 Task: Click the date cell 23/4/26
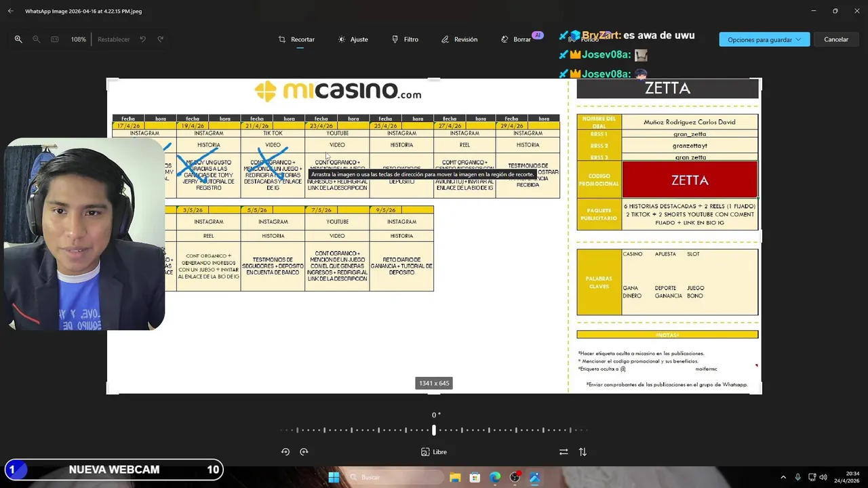(x=321, y=126)
